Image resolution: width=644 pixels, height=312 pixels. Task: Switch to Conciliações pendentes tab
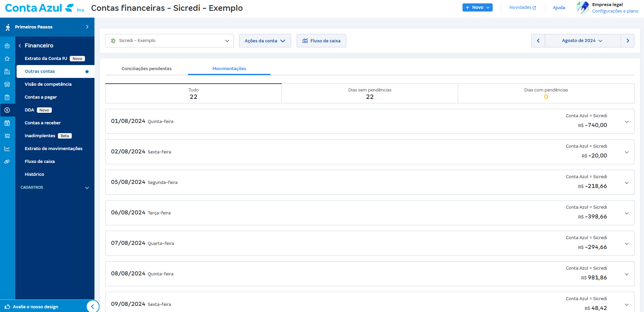pyautogui.click(x=146, y=69)
